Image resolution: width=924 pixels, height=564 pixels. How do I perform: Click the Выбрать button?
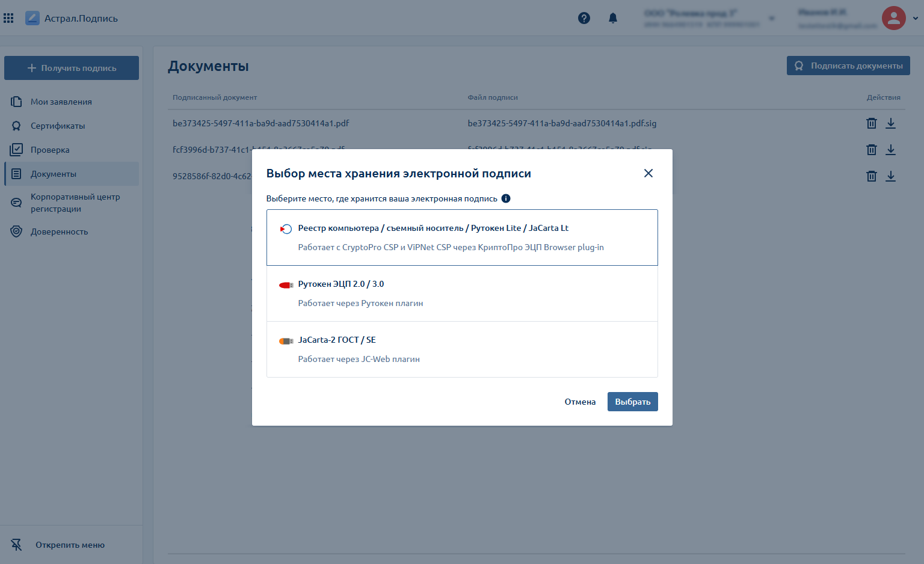pyautogui.click(x=633, y=402)
